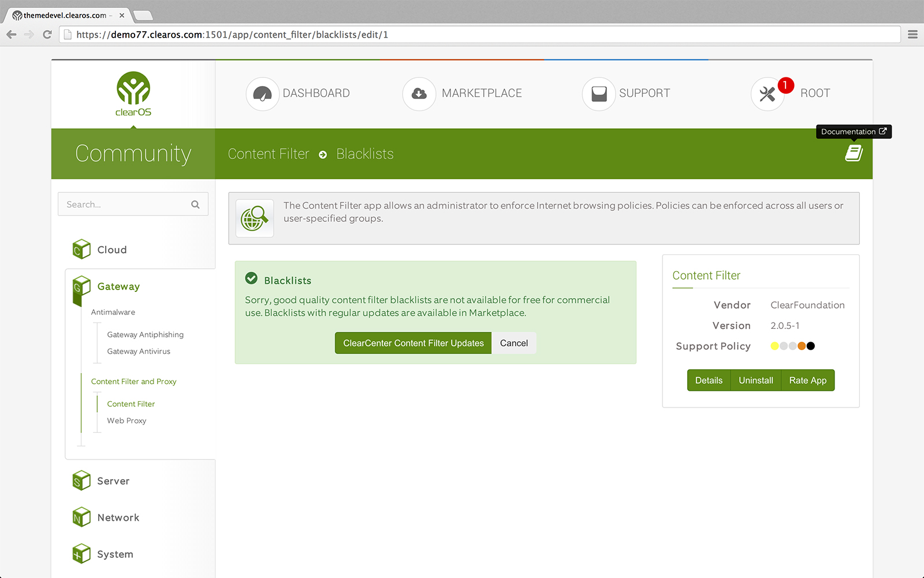This screenshot has height=578, width=924.
Task: Click the ClearOS logo
Action: [133, 94]
